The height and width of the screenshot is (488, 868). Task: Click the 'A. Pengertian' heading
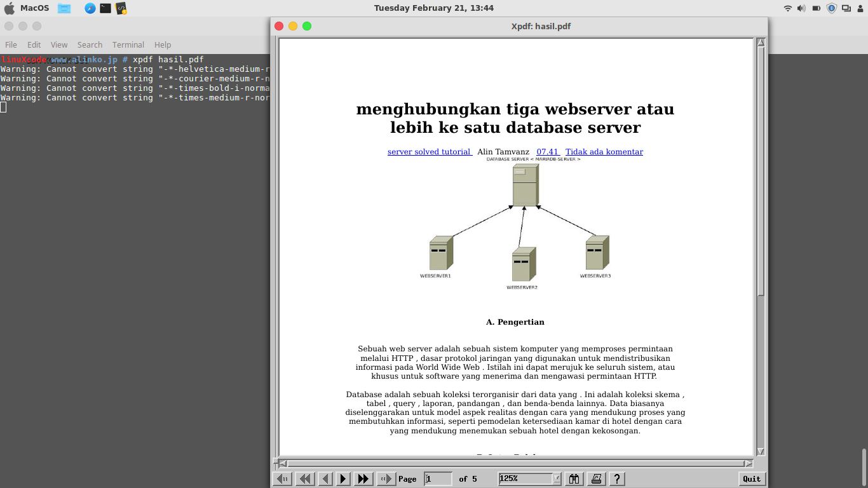[x=515, y=322]
